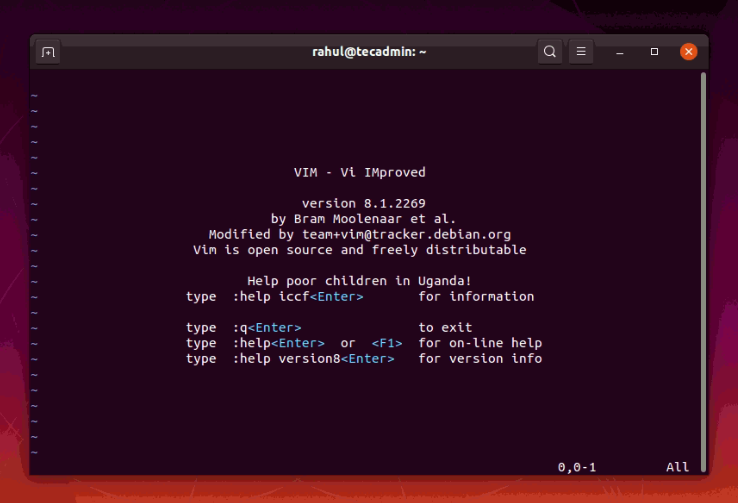Click 'Modified by team+vim@tracker.debian.org' line
The width and height of the screenshot is (738, 503).
pyautogui.click(x=360, y=234)
